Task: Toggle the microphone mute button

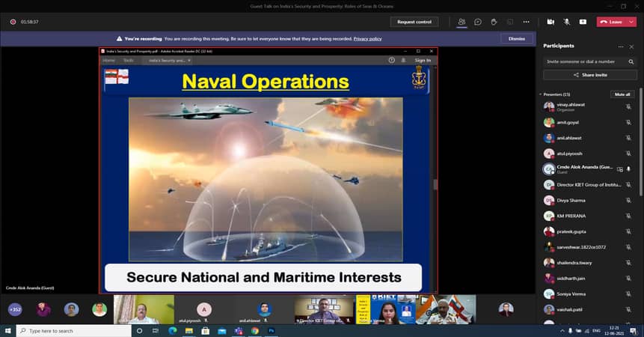Action: coord(566,22)
